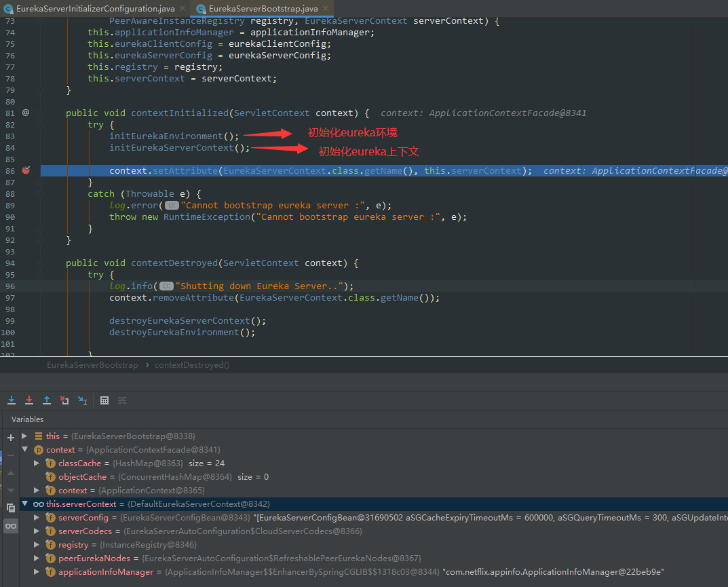Click the field icon next to classCache
728x587 pixels.
pos(51,463)
